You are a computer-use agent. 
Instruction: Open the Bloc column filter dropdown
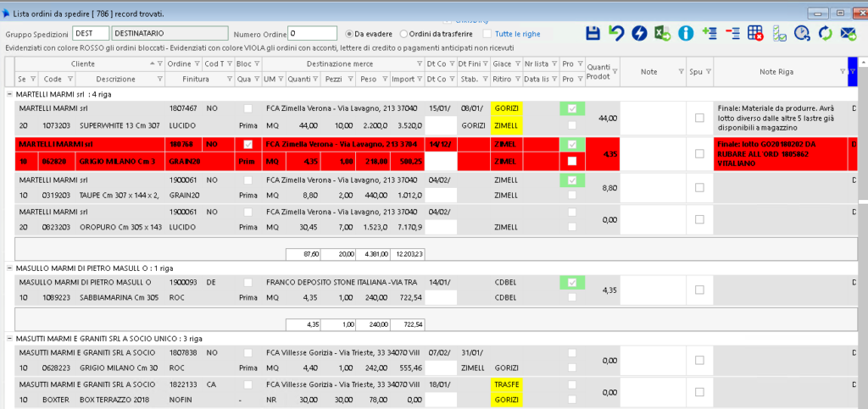[x=257, y=64]
